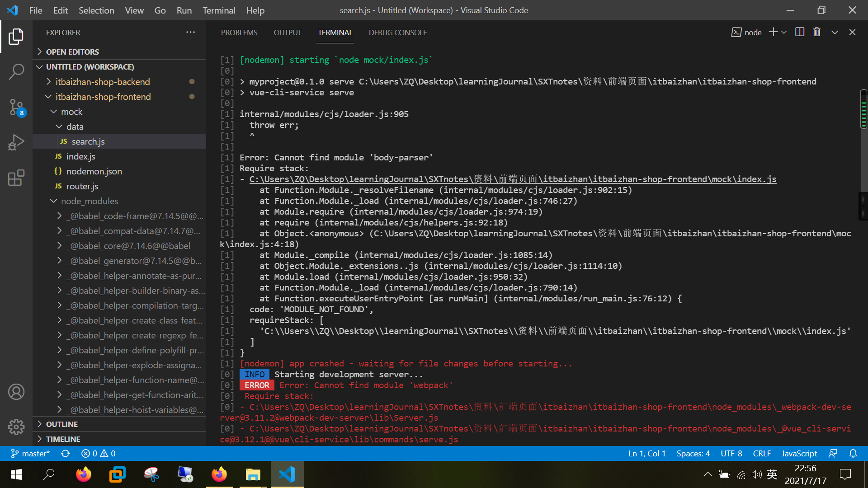Open nodemon.json file
The image size is (868, 488).
119,171
